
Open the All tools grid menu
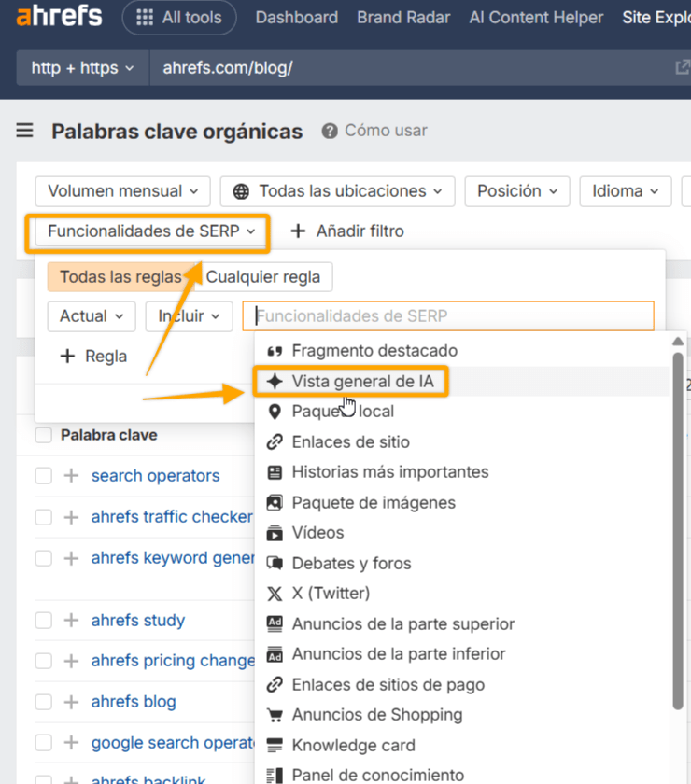[x=178, y=17]
